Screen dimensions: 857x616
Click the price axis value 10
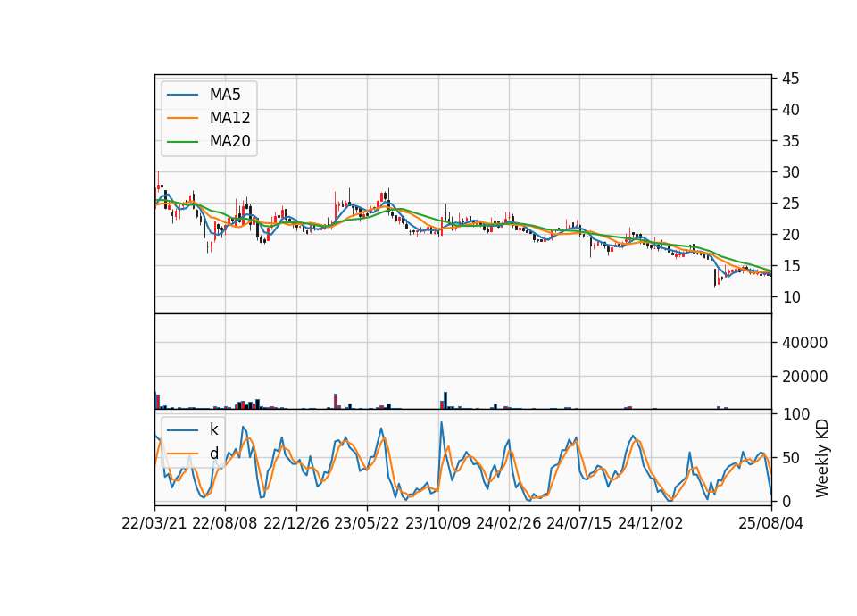pyautogui.click(x=790, y=297)
